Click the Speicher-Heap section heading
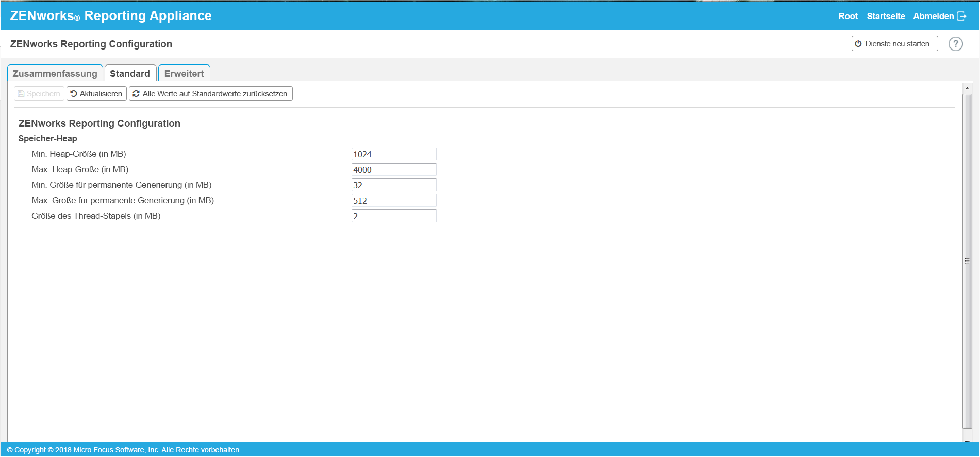Viewport: 980px width, 457px height. (x=47, y=138)
